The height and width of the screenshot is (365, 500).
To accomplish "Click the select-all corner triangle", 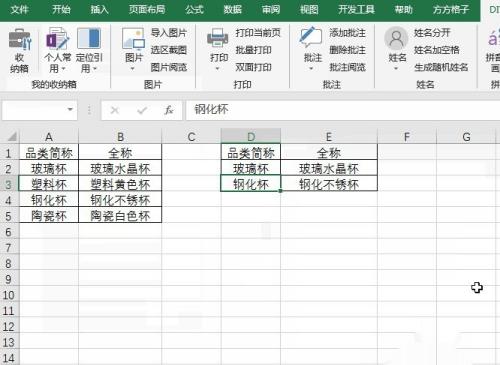I will 12,136.
